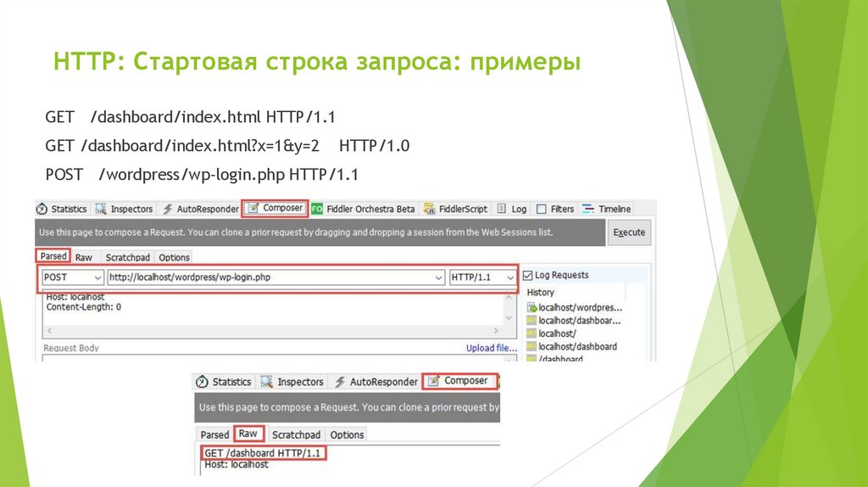Expand the URL history dropdown arrow
The image size is (868, 487).
(438, 277)
